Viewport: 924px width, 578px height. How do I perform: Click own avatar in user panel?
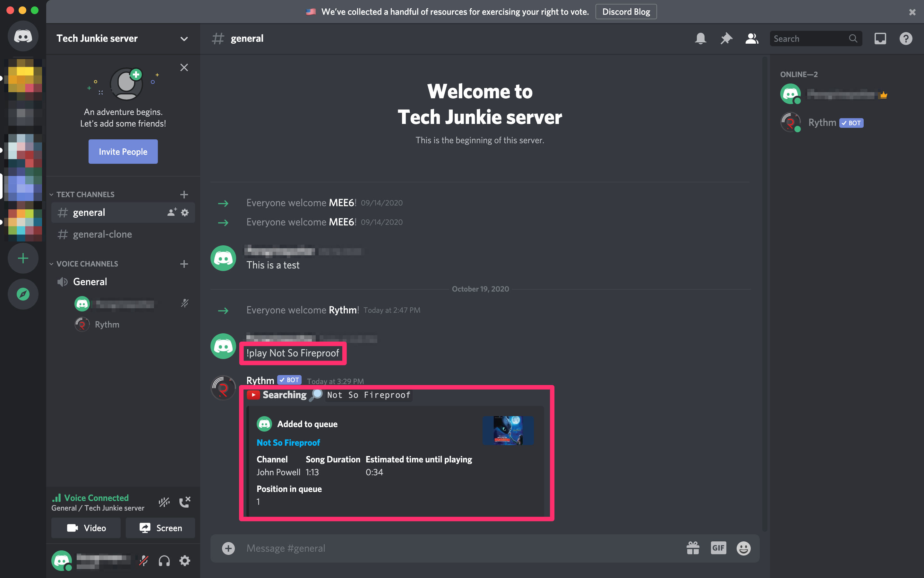pyautogui.click(x=62, y=561)
